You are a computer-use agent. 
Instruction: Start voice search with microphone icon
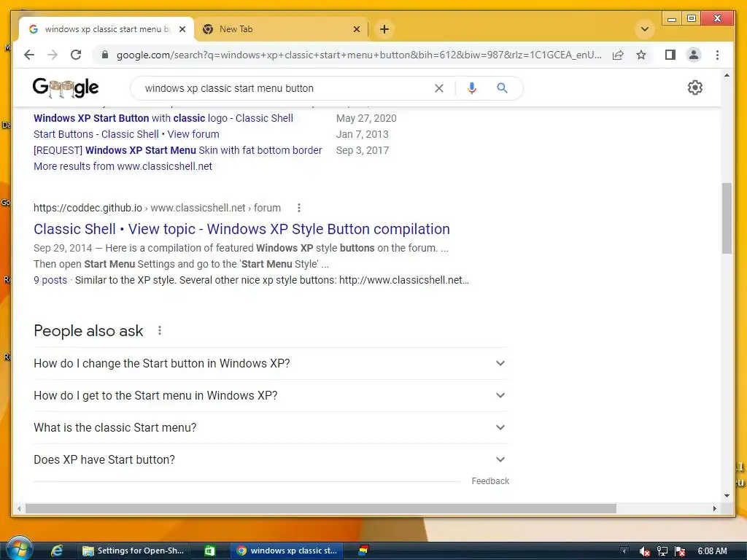click(472, 88)
